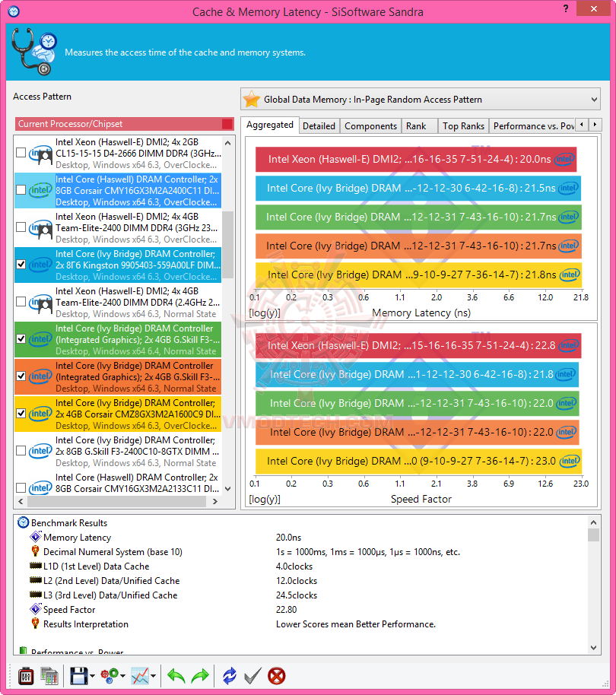Click the processor list scroll-up arrow
Image resolution: width=616 pixels, height=695 pixels.
[228, 143]
